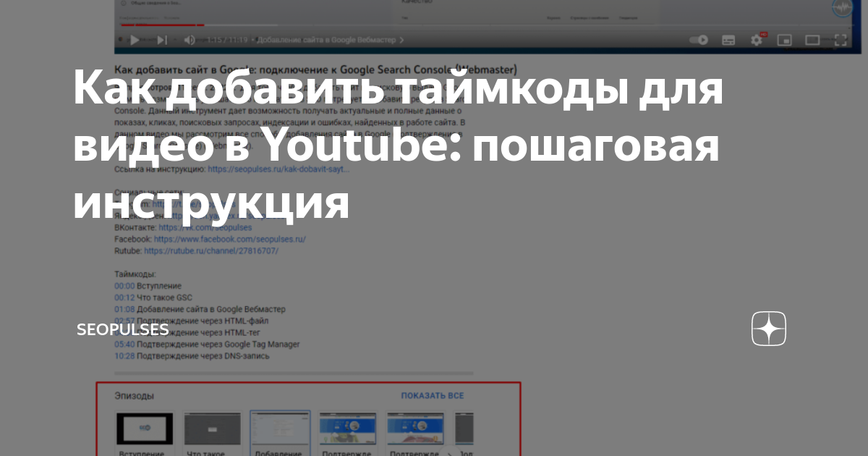Select the 'Вступление' episode thumbnail
Viewport: 868px width, 456px height.
[143, 427]
